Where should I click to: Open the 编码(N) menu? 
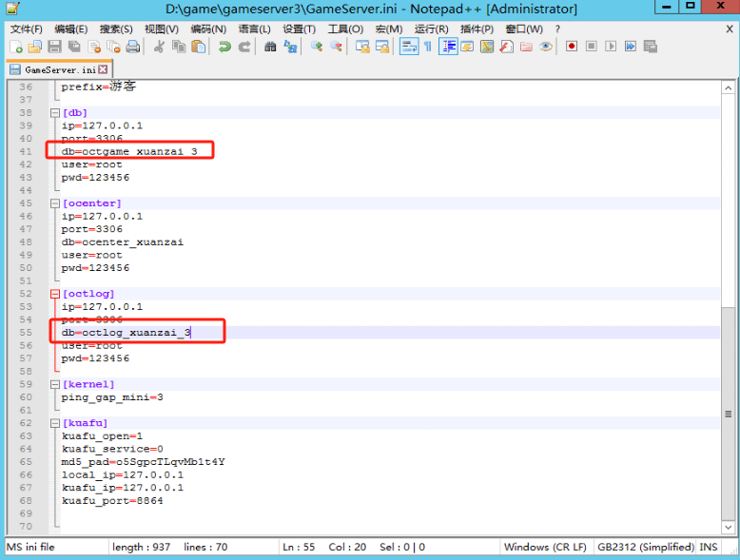coord(208,29)
